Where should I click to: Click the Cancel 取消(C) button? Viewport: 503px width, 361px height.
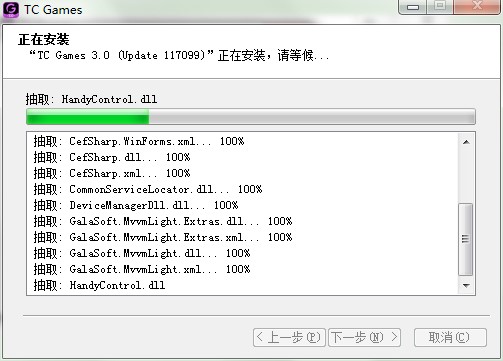click(450, 337)
